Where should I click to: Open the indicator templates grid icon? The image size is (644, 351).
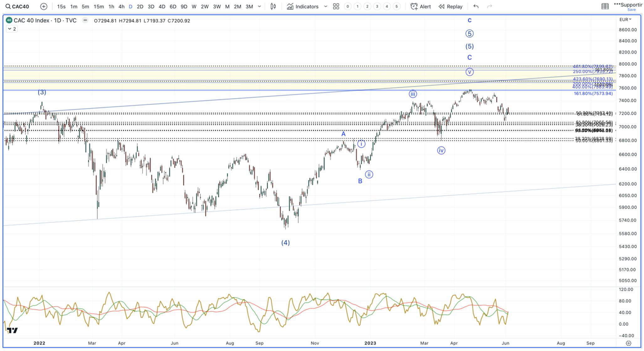[x=336, y=6]
